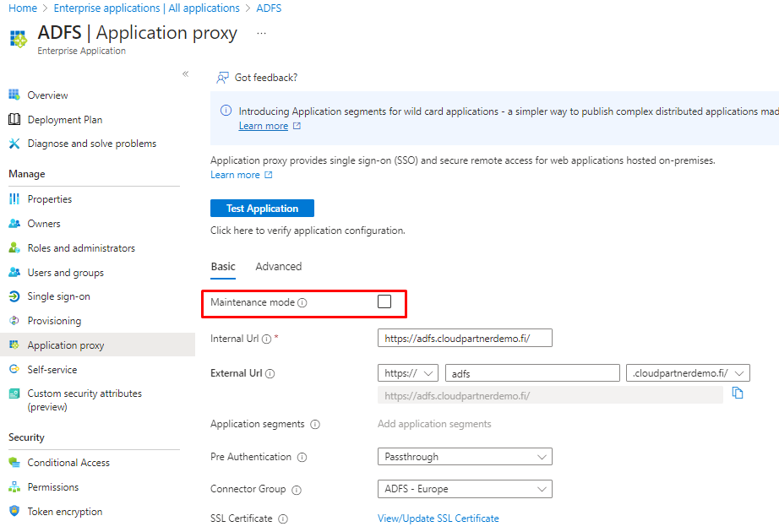Open the ellipsis more options menu
779x532 pixels.
(x=261, y=33)
